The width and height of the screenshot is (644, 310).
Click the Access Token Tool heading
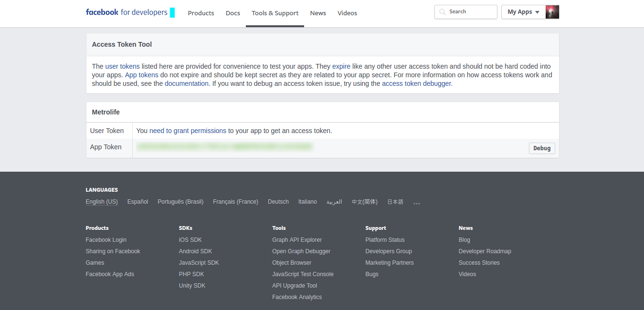[122, 44]
